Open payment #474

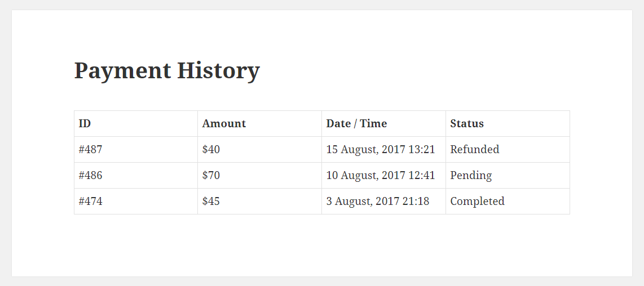point(90,201)
